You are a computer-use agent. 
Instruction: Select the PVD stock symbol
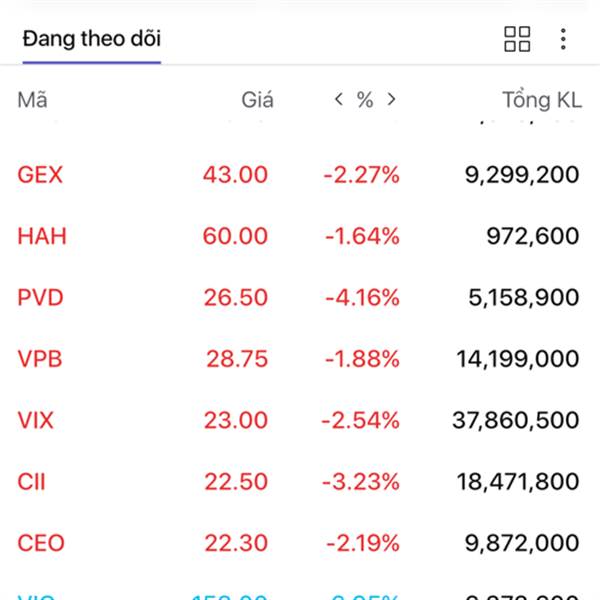click(x=40, y=298)
